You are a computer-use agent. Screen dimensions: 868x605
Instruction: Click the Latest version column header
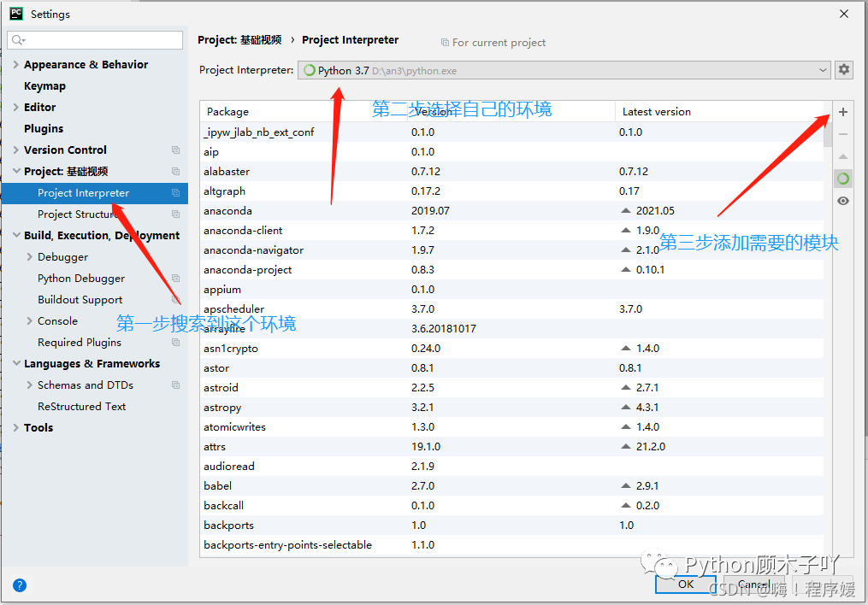point(657,112)
